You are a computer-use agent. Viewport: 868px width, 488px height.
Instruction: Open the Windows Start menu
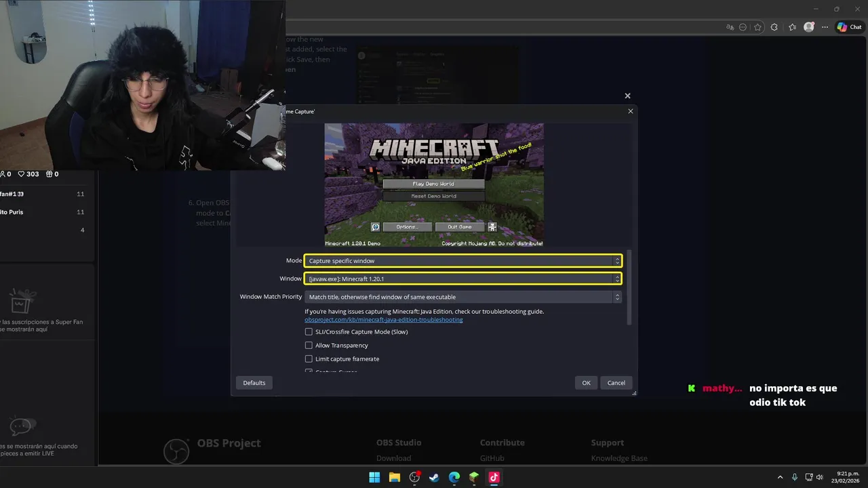(374, 477)
